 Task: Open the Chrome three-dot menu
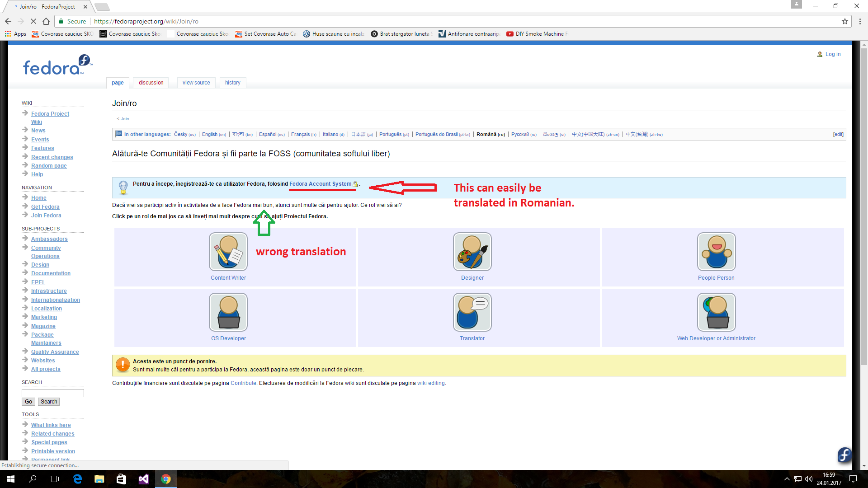click(860, 21)
